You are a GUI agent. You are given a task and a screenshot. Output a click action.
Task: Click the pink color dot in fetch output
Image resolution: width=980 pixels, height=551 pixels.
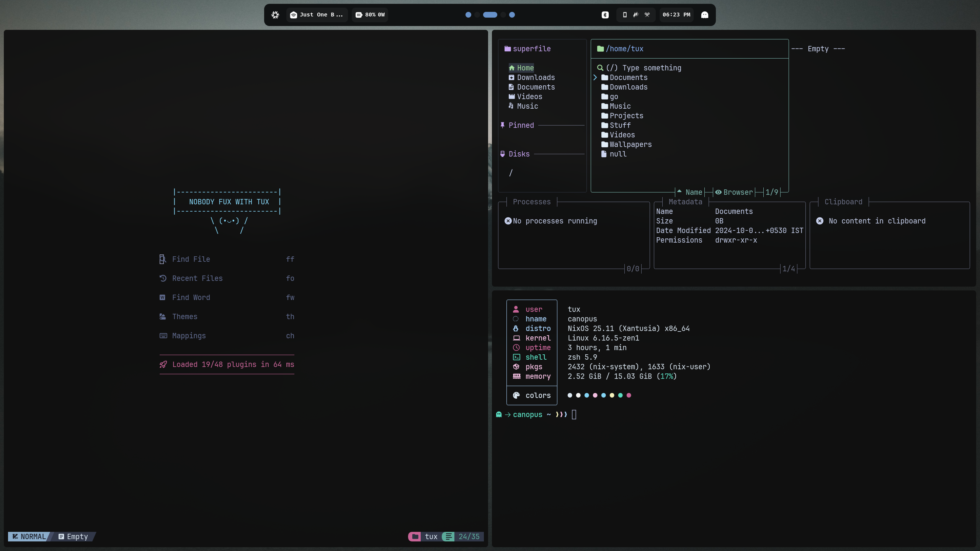[x=595, y=395]
